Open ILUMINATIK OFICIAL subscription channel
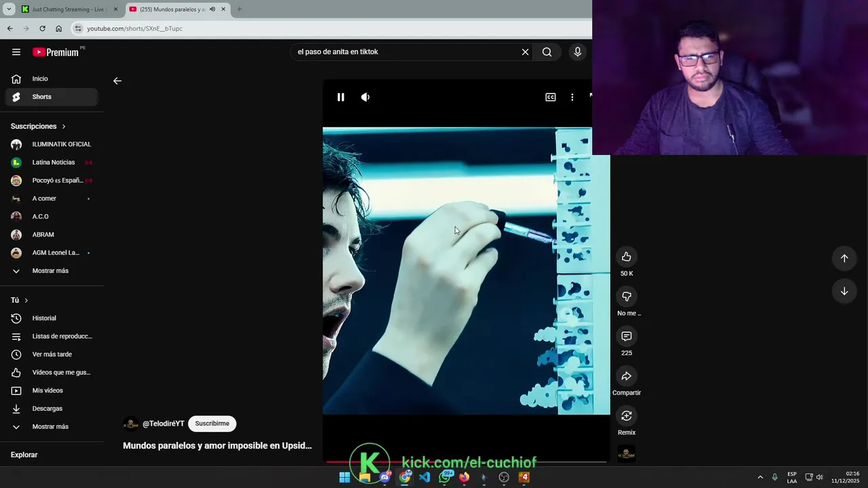The width and height of the screenshot is (868, 488). coord(52,144)
